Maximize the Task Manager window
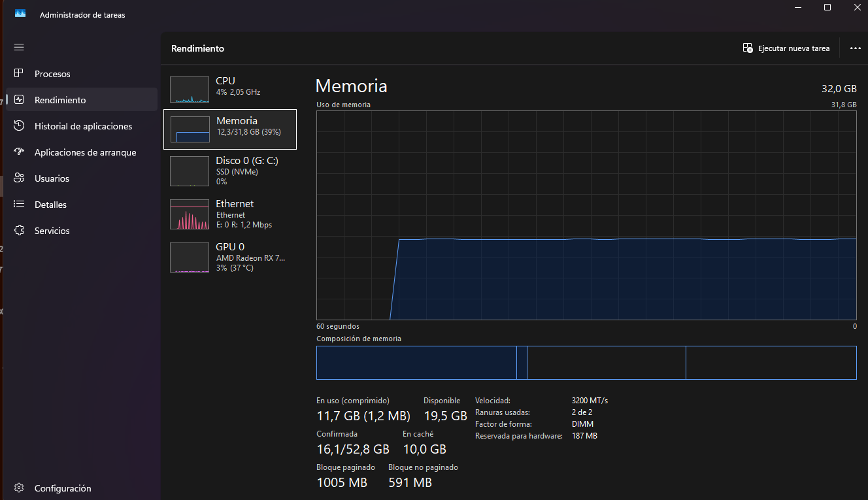 tap(827, 8)
